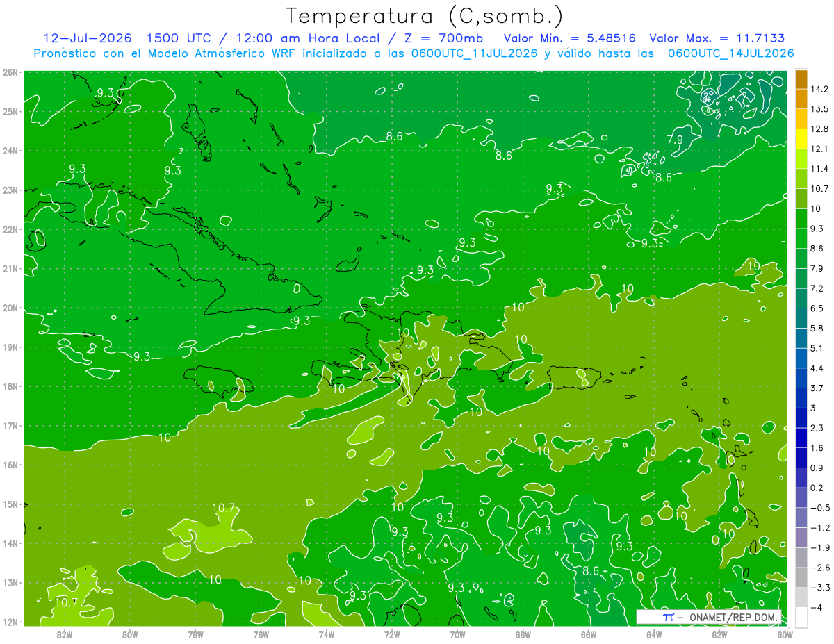
Task: Click the latitude axis label "26N"
Action: 10,72
